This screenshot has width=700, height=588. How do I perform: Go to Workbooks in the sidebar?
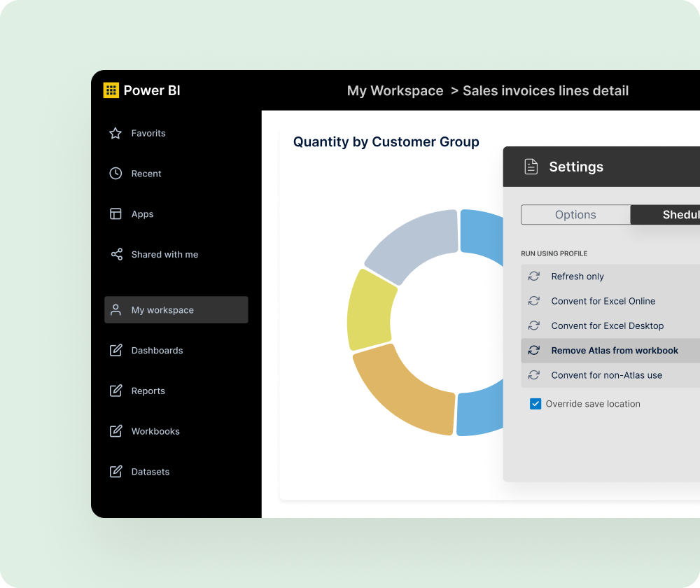pyautogui.click(x=155, y=432)
